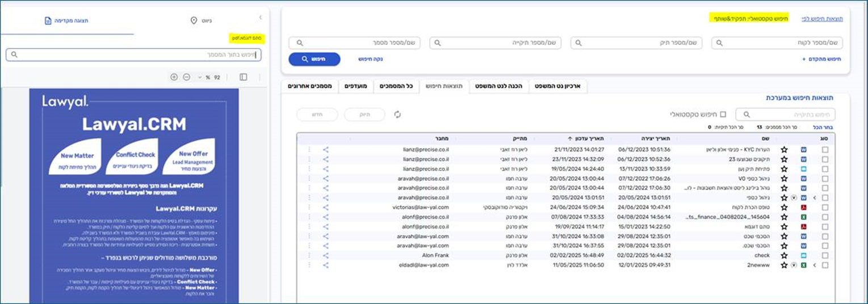Collapse the preview panel using top chevron
Image resolution: width=868 pixels, height=304 pixels.
tap(260, 18)
